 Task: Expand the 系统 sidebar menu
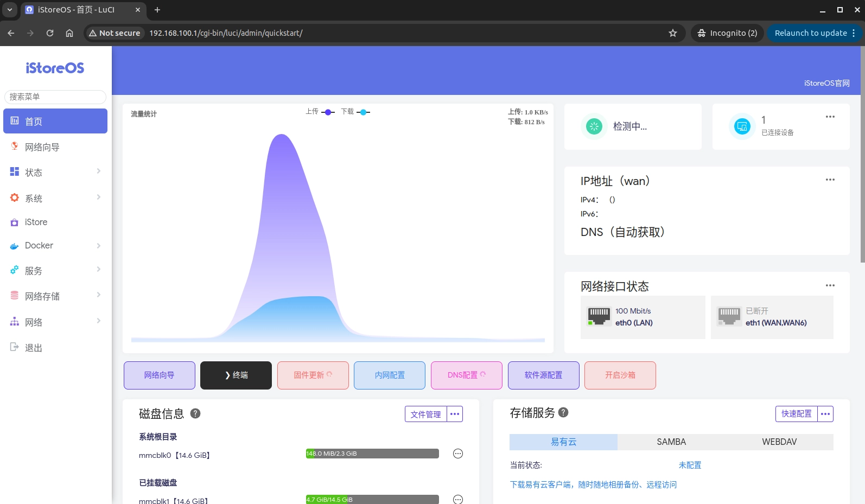coord(55,198)
